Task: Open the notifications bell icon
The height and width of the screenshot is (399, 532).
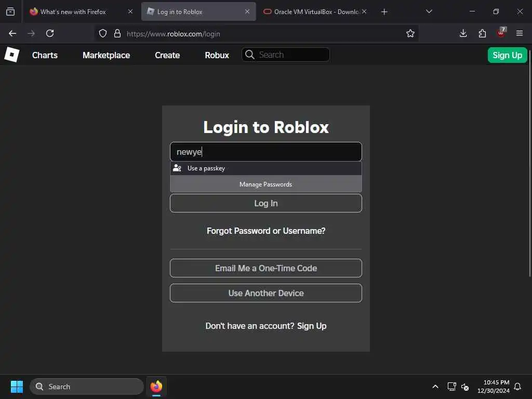Action: pos(517,387)
